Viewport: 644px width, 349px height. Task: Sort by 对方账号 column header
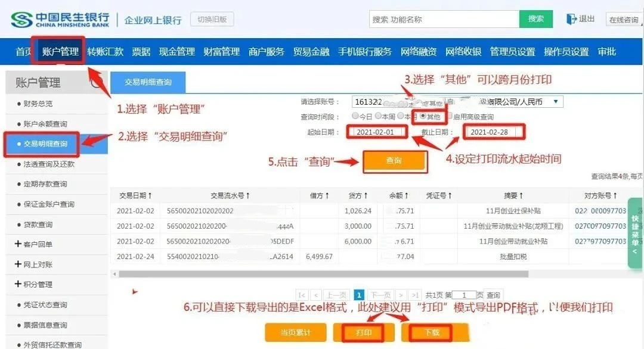click(600, 195)
